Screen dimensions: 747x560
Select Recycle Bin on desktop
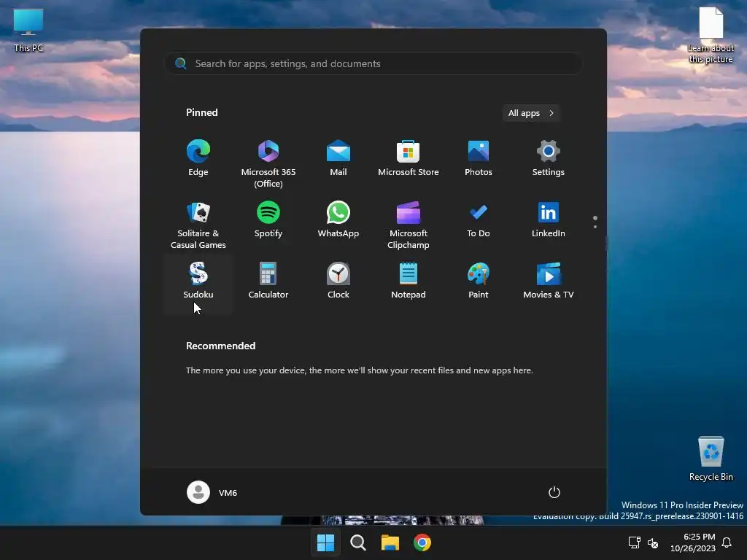click(711, 459)
